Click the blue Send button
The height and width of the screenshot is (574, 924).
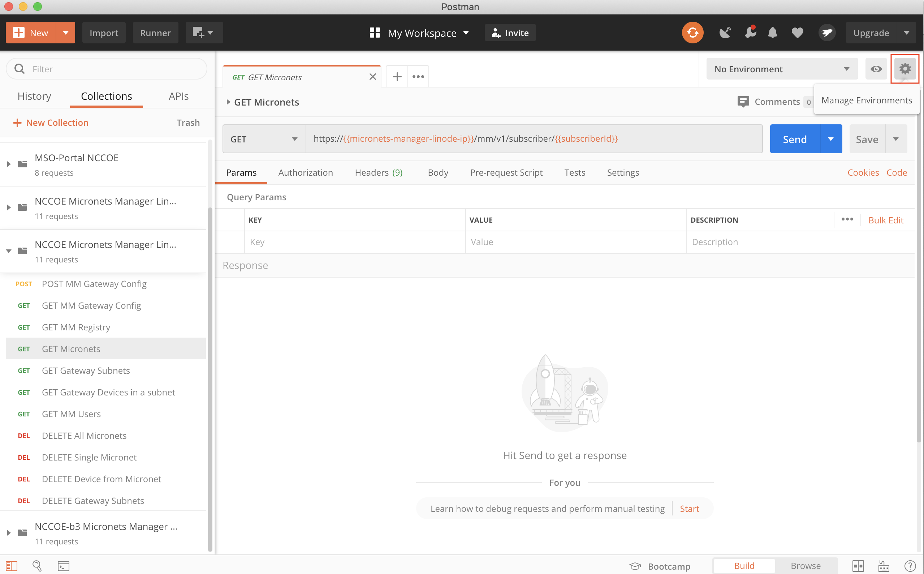795,139
